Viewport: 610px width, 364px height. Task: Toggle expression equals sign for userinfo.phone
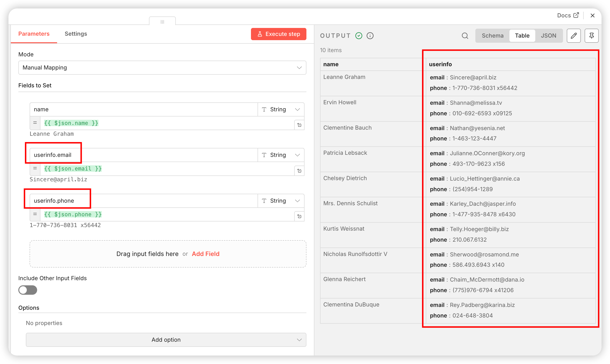tap(35, 214)
